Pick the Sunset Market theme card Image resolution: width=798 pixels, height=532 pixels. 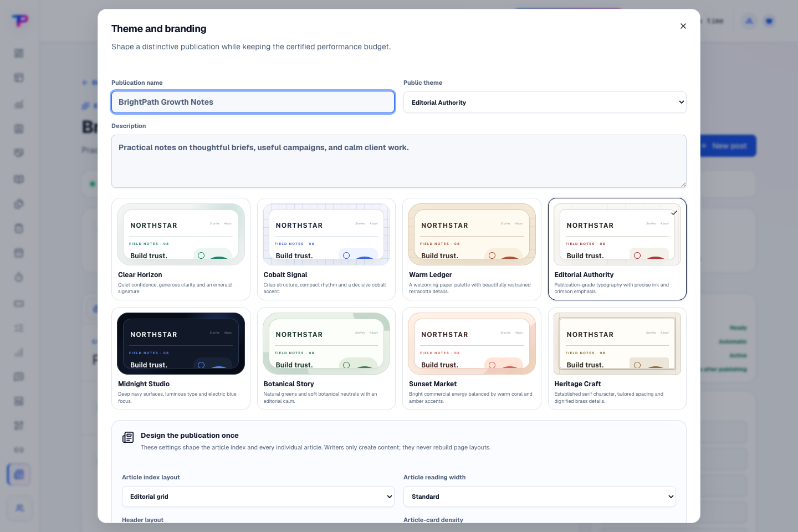coord(472,359)
